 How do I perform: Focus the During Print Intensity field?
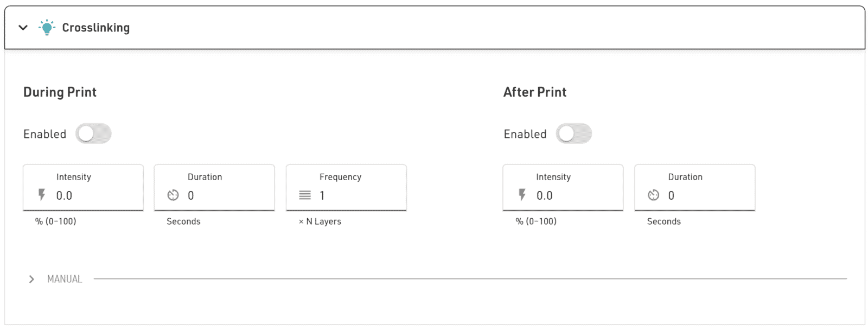point(92,195)
